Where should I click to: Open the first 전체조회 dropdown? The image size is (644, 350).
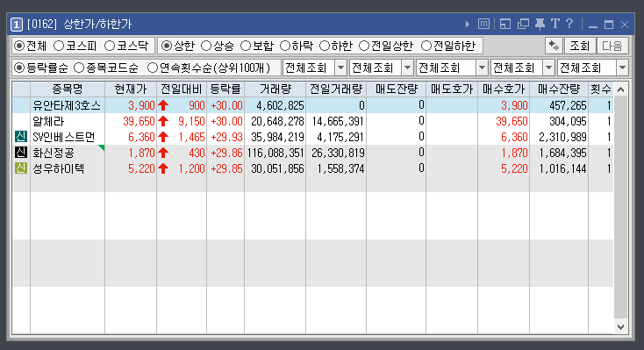point(340,68)
